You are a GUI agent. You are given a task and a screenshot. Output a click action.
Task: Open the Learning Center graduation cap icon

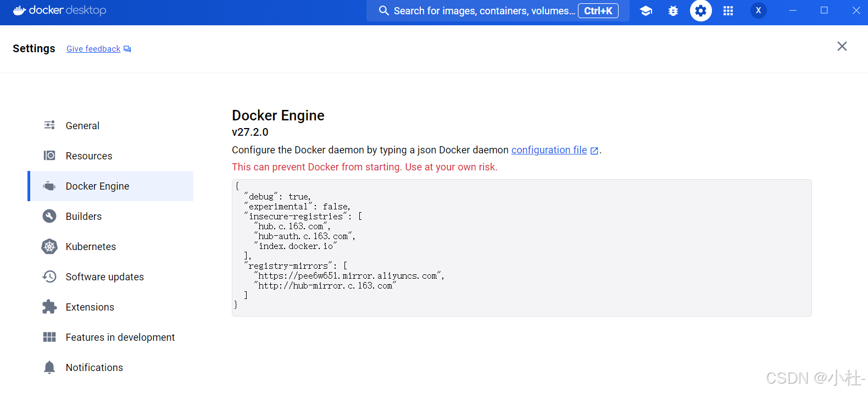(x=646, y=10)
